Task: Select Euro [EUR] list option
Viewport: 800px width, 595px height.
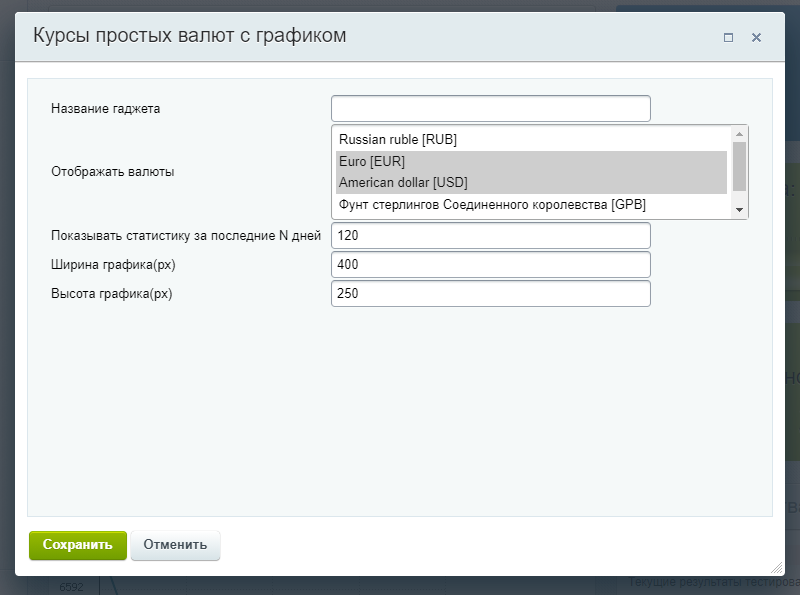Action: pos(531,161)
